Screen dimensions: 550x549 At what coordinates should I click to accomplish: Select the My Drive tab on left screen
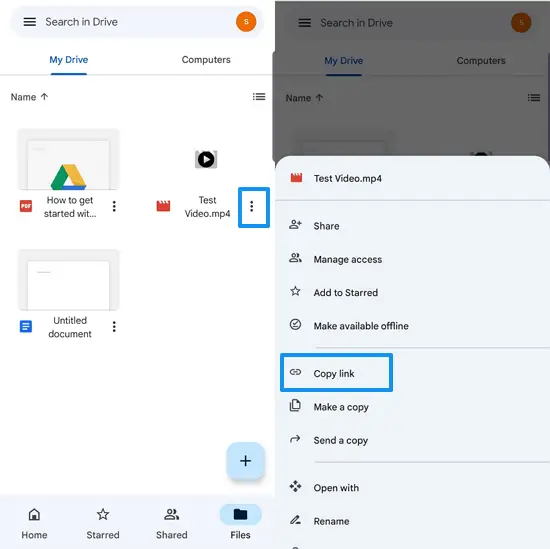pyautogui.click(x=69, y=60)
